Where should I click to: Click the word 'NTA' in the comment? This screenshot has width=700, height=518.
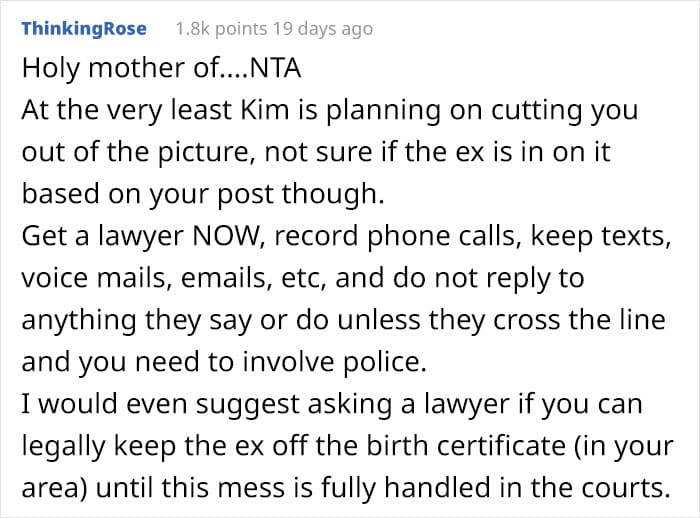275,68
